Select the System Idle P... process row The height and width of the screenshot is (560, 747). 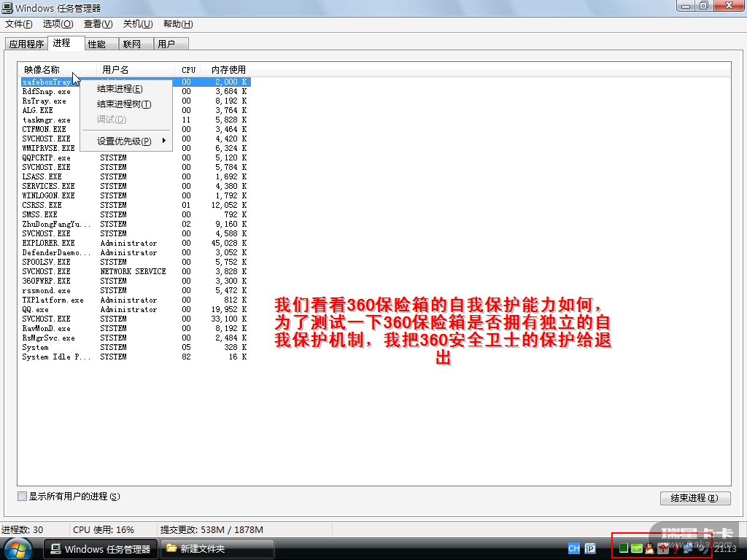tap(135, 357)
